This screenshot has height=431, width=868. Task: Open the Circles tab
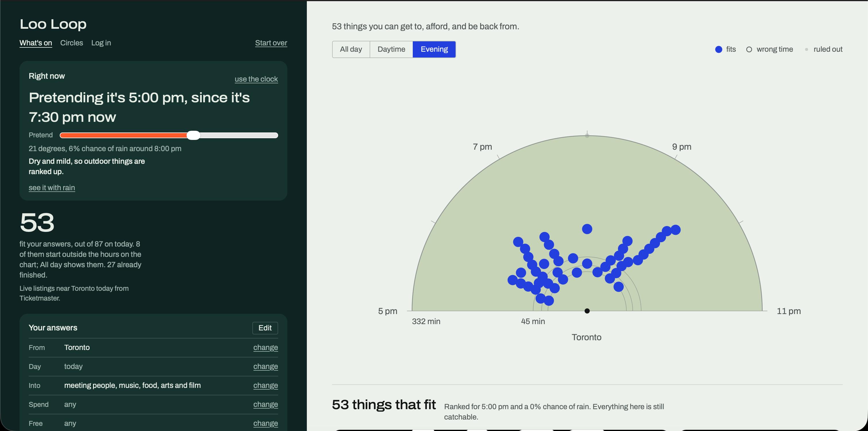pyautogui.click(x=71, y=43)
